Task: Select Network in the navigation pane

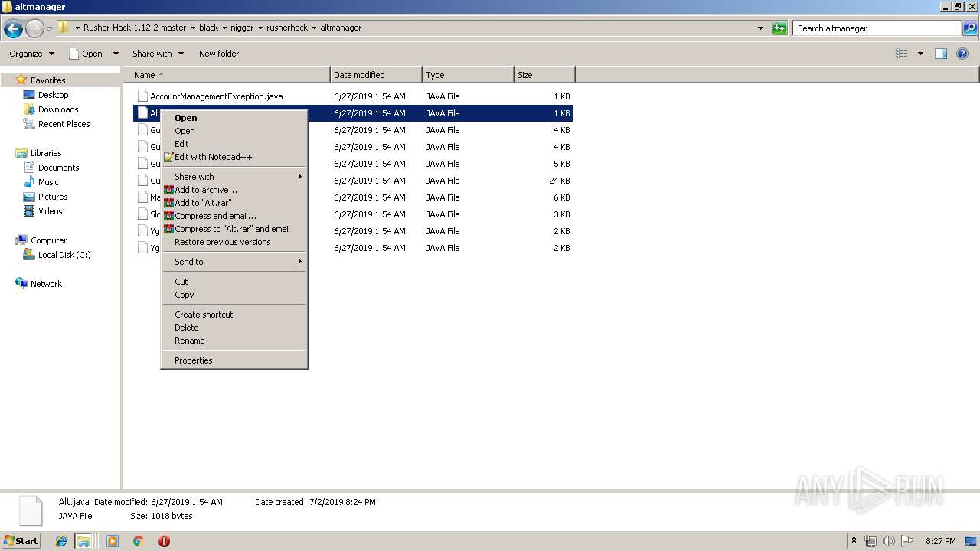Action: [46, 284]
